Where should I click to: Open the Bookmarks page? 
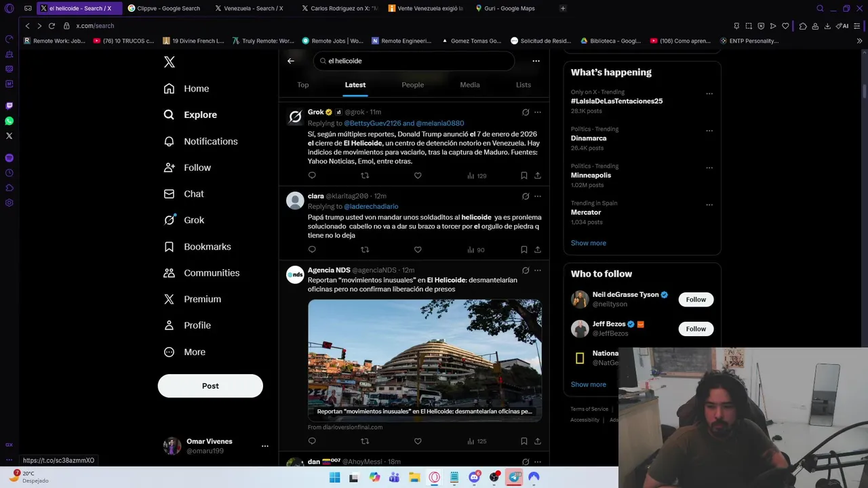click(x=197, y=247)
